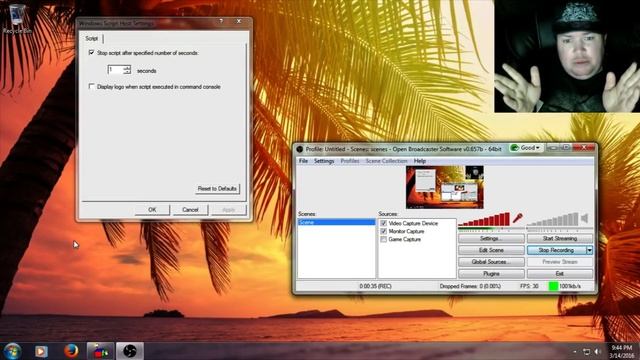The height and width of the screenshot is (360, 640).
Task: Click 'Dropped Frames: 0' status text
Action: [x=470, y=287]
